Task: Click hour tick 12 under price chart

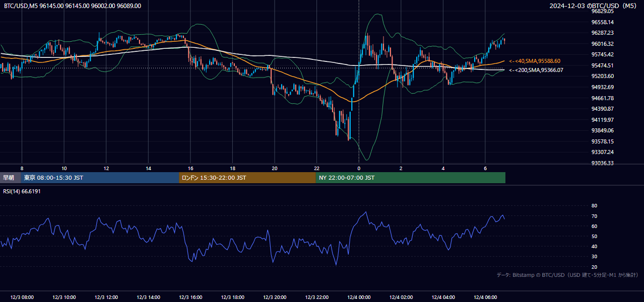Action: click(106, 168)
